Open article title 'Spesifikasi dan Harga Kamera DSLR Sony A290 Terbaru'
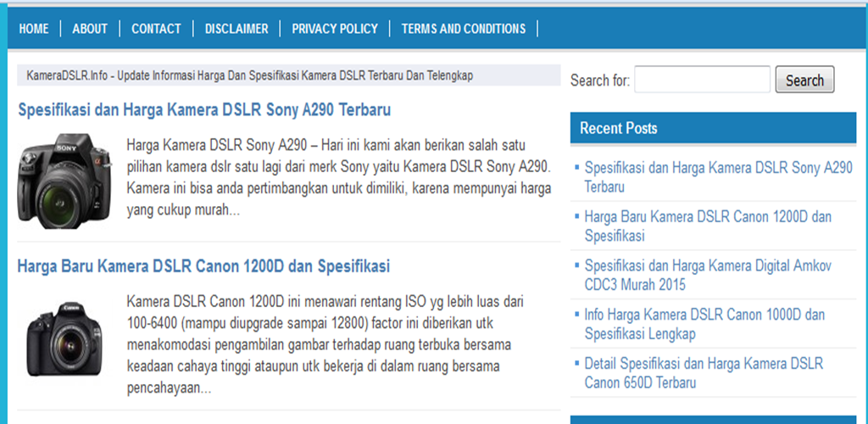Viewport: 868px width, 424px height. [x=204, y=110]
